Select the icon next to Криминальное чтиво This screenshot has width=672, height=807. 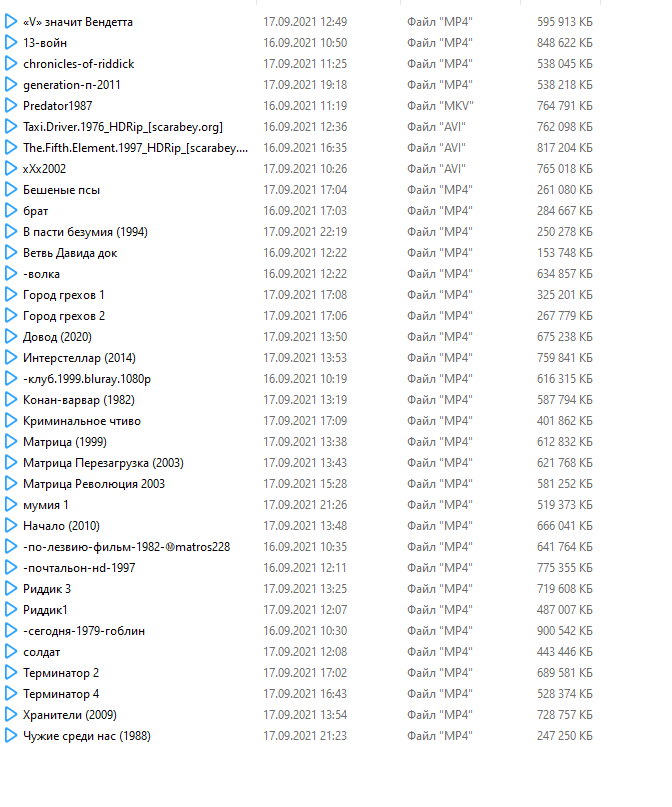pos(11,420)
